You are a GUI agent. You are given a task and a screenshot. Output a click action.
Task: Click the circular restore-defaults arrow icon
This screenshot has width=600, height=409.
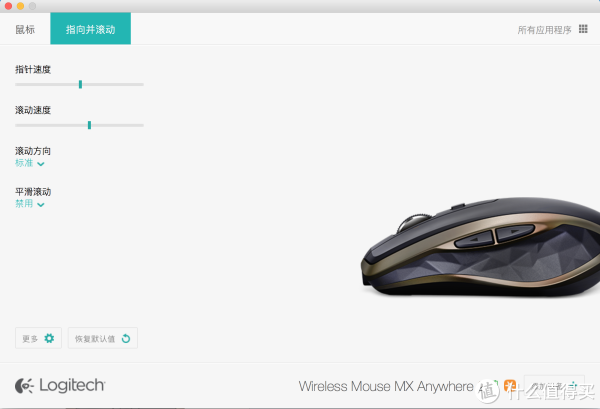tap(126, 339)
